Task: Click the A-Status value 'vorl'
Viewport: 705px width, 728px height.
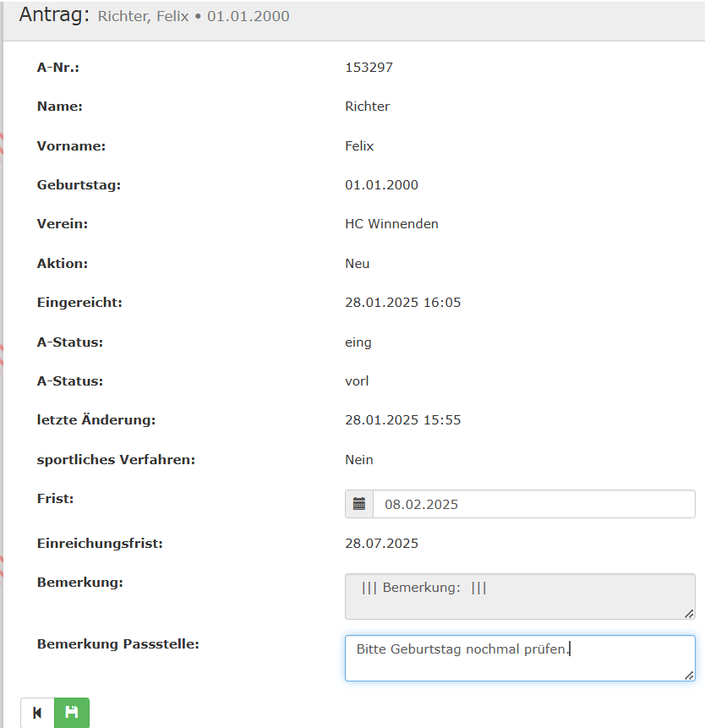Action: 357,381
